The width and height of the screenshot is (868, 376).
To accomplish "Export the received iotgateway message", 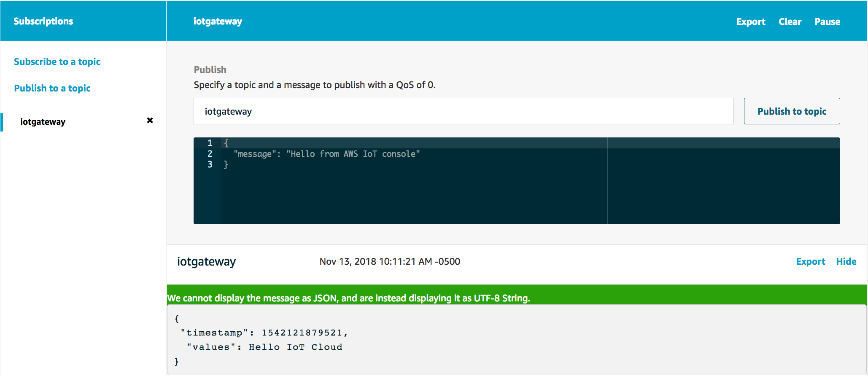I will [811, 261].
